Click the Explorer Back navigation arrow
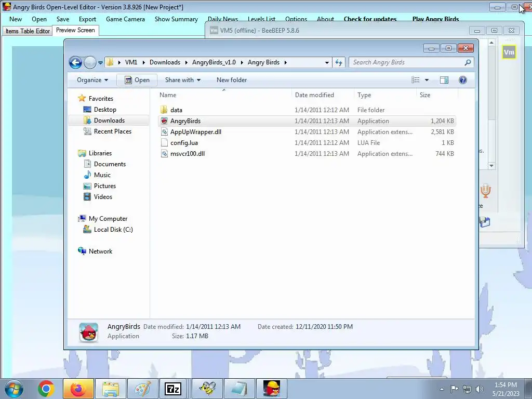The height and width of the screenshot is (399, 532). pos(75,62)
